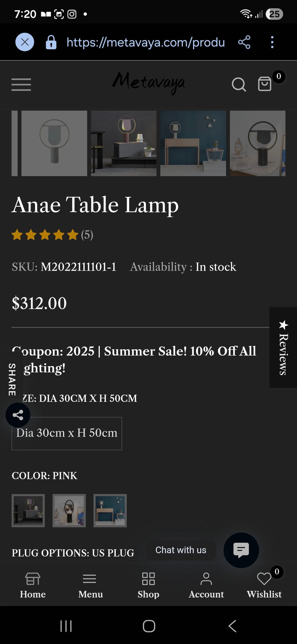Tap the floating share circle button

tap(18, 415)
